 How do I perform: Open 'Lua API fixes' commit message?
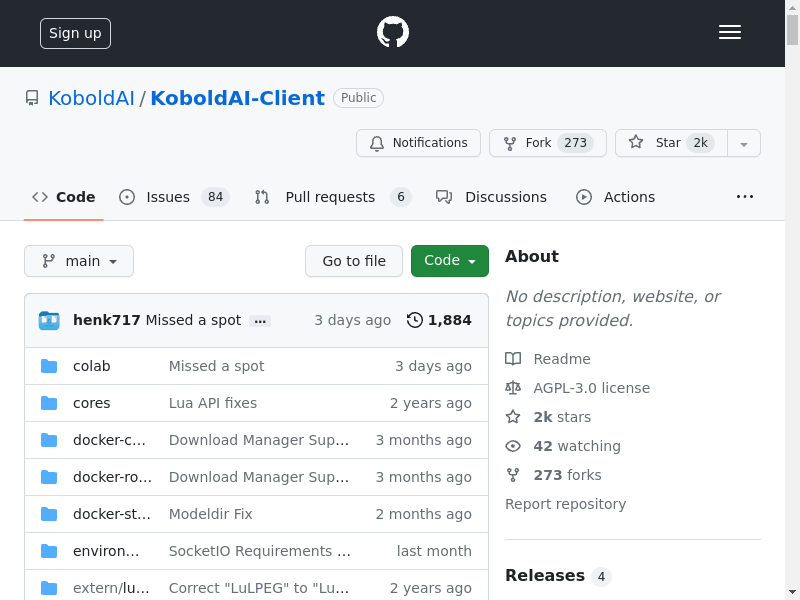pos(213,403)
